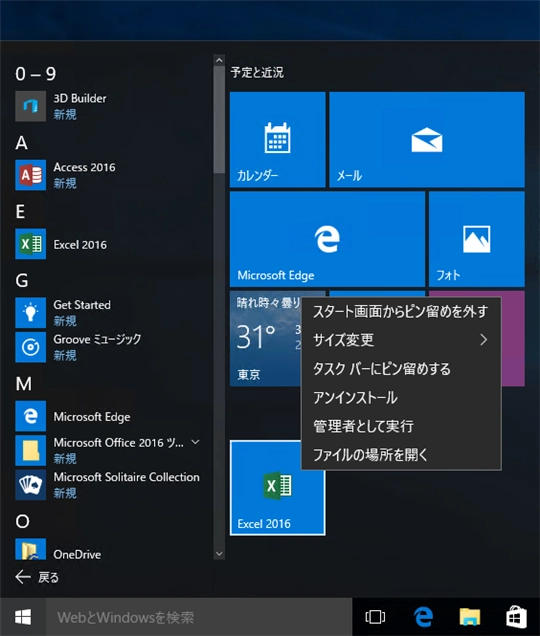Click Microsoft Edge icon in the app list
Viewport: 540px width, 636px height.
[30, 416]
